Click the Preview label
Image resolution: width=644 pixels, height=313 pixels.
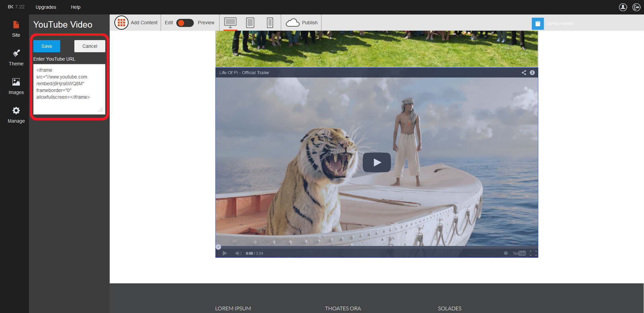click(206, 23)
